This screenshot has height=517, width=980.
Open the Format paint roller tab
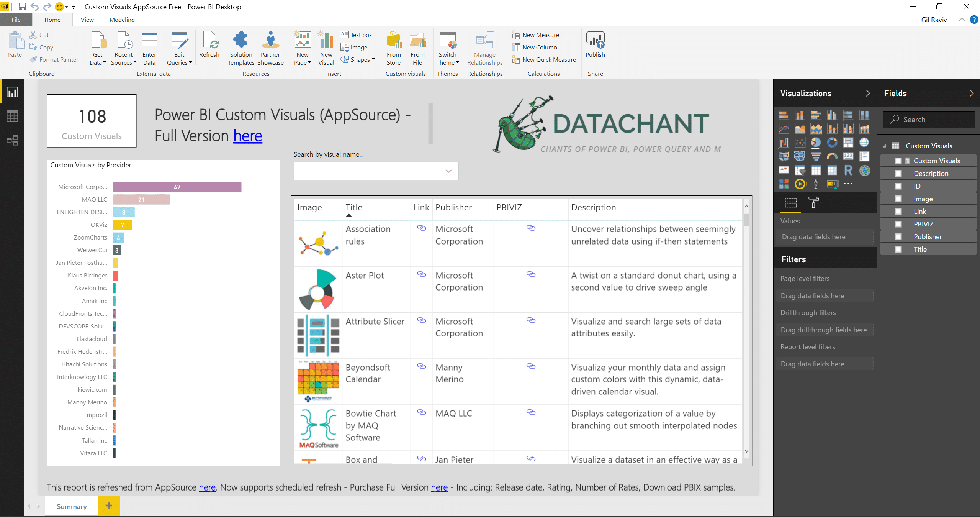[813, 202]
